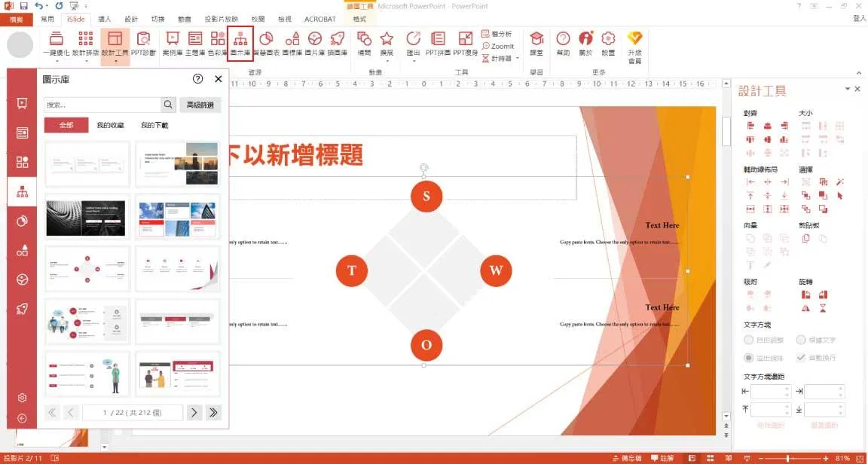Select the dark spiral architecture thumbnail
The image size is (868, 464).
point(87,216)
